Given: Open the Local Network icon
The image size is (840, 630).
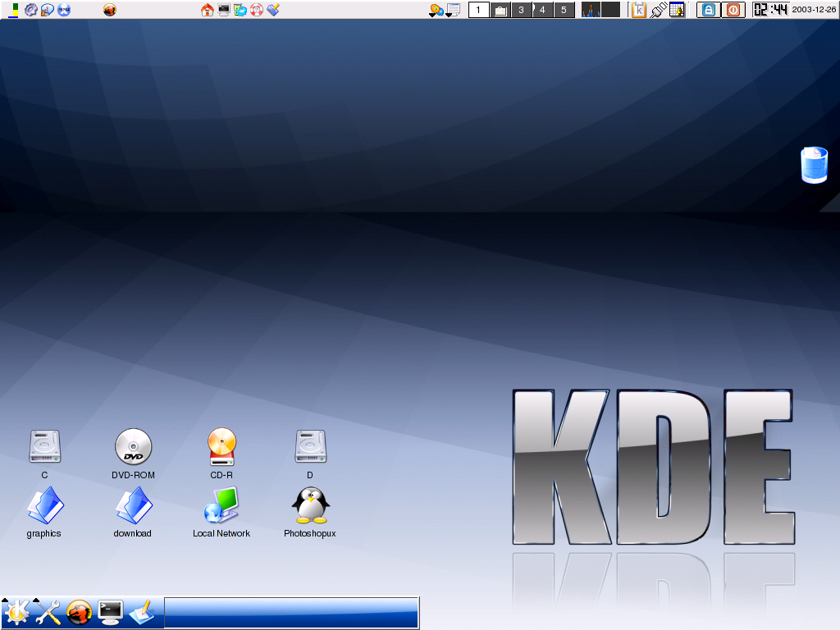Looking at the screenshot, I should point(221,505).
